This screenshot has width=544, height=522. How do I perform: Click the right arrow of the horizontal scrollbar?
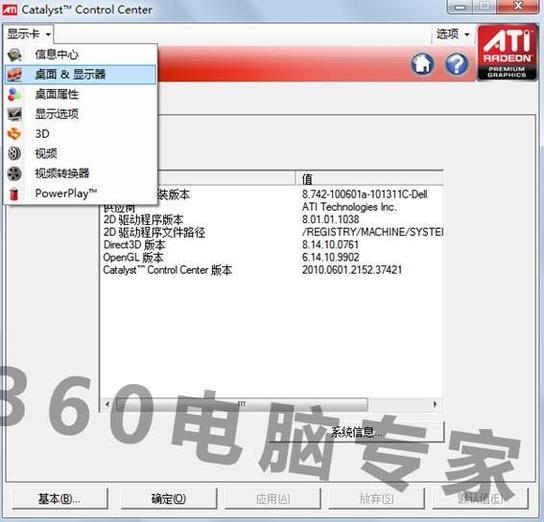pos(435,404)
